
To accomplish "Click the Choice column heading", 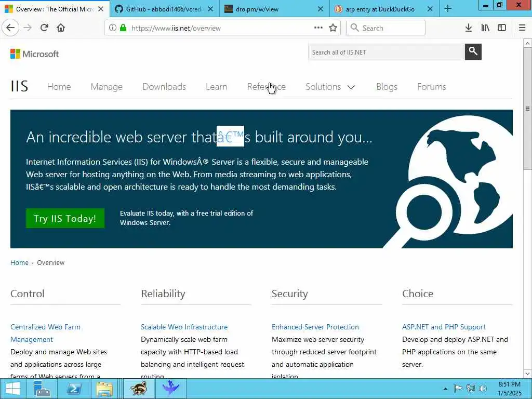I will pos(418,294).
